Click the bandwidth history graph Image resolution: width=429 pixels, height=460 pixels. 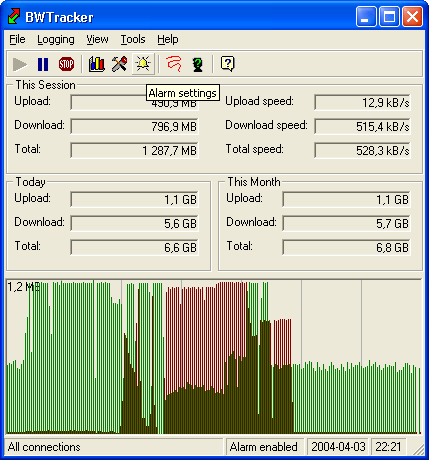214,356
